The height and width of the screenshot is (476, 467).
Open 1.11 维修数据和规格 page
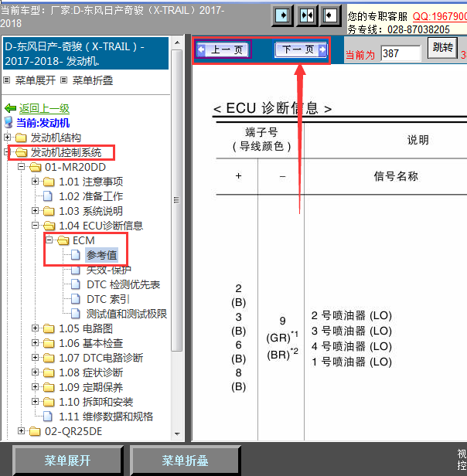pos(106,416)
